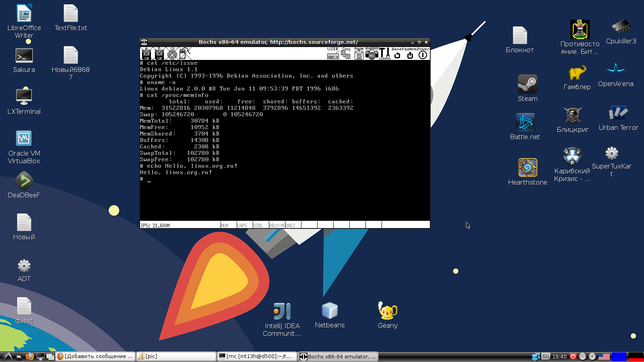Viewport: 644px width, 362px height.
Task: Take a Snapshot with the camera icon
Action: point(372,53)
